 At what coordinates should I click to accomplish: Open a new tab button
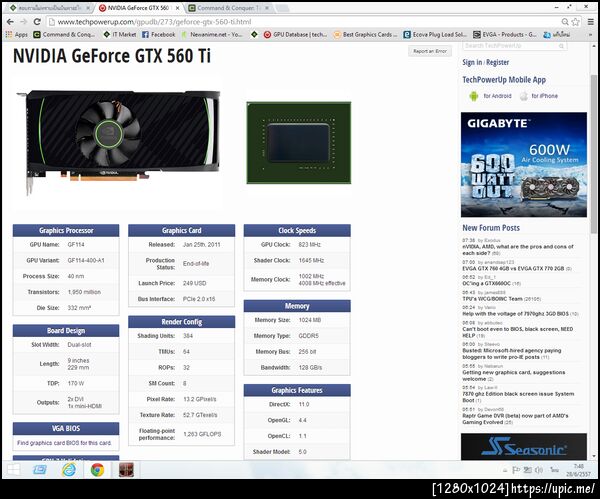(282, 8)
